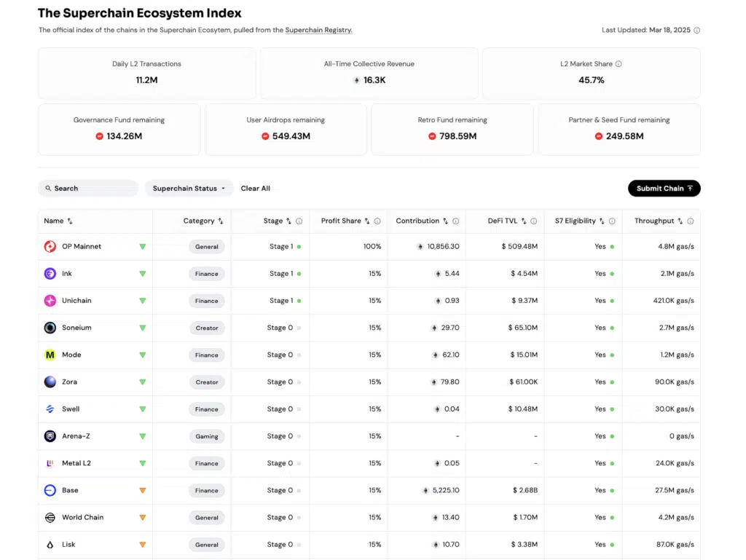Show DeFi TVL column info icon
Image resolution: width=746 pixels, height=560 pixels.
click(x=534, y=221)
